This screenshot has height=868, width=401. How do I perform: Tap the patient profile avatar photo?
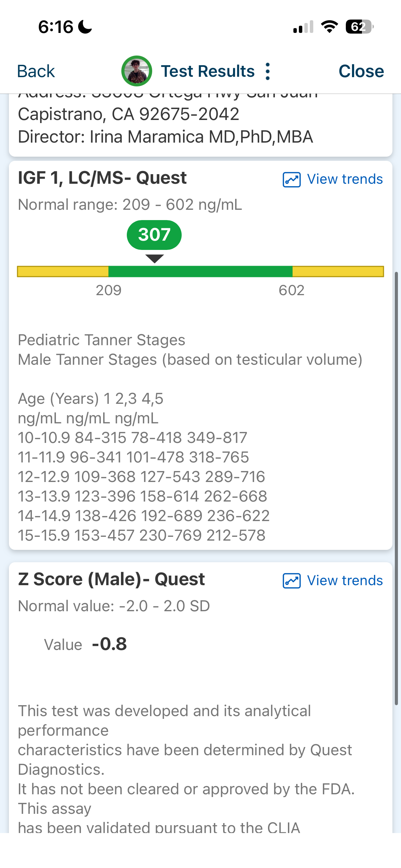137,71
